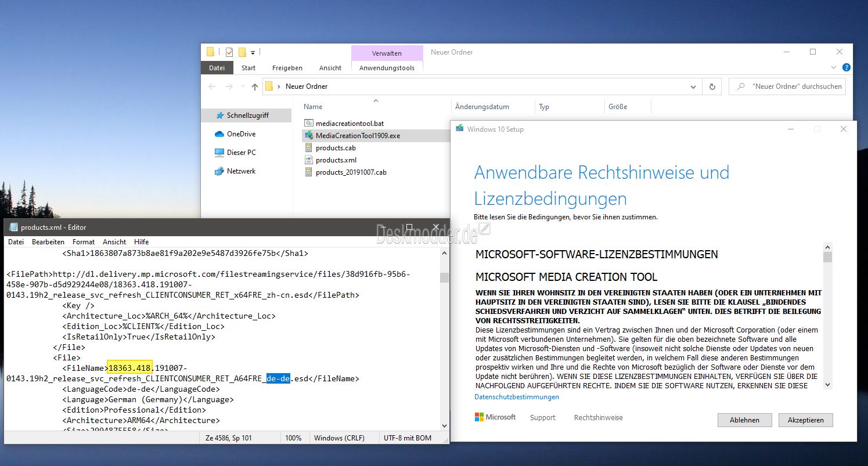Open the Datei tab in Explorer
The width and height of the screenshot is (868, 466).
[217, 68]
